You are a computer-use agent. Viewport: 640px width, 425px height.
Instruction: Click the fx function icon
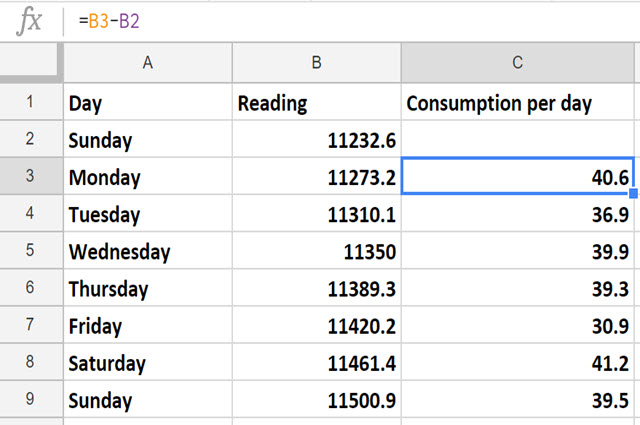31,22
